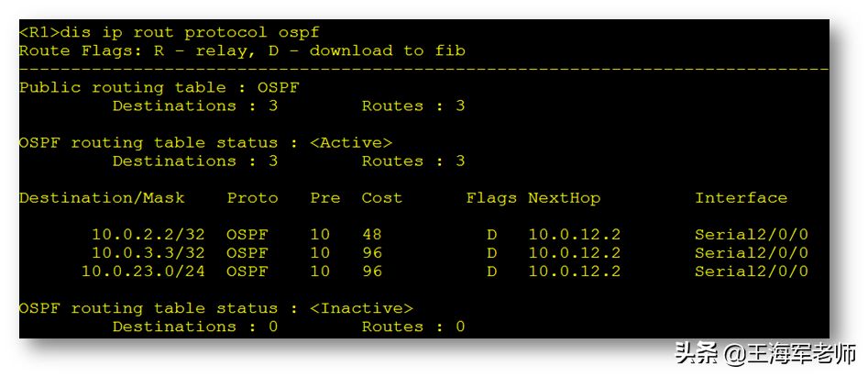Click the 'NextHop' column header
This screenshot has height=377, width=868.
point(564,197)
